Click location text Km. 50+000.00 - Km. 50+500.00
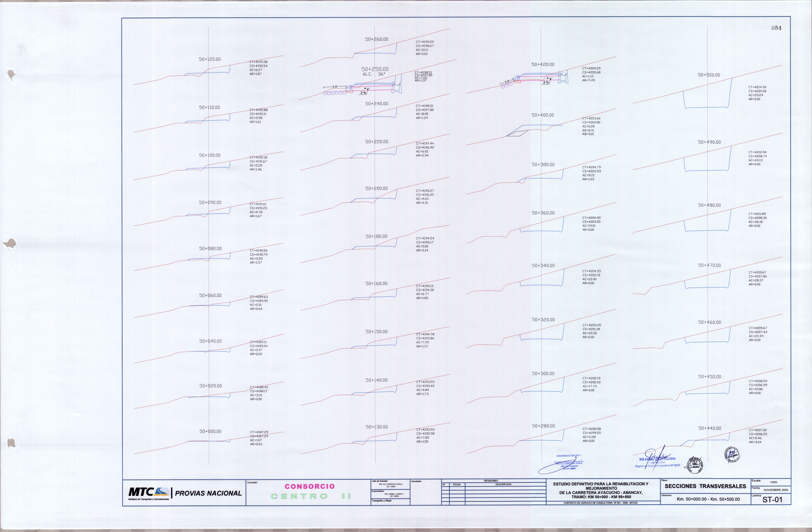Screen dimensions: 812x532 tap(708, 499)
